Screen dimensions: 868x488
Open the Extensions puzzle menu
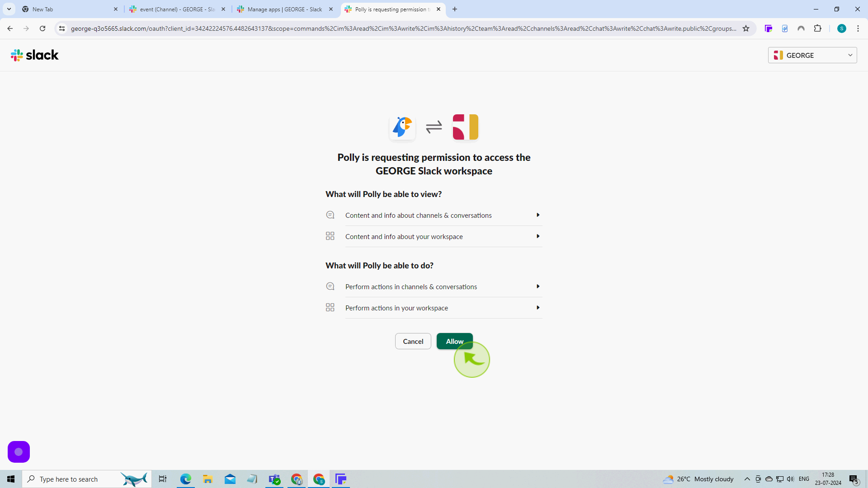tap(817, 28)
